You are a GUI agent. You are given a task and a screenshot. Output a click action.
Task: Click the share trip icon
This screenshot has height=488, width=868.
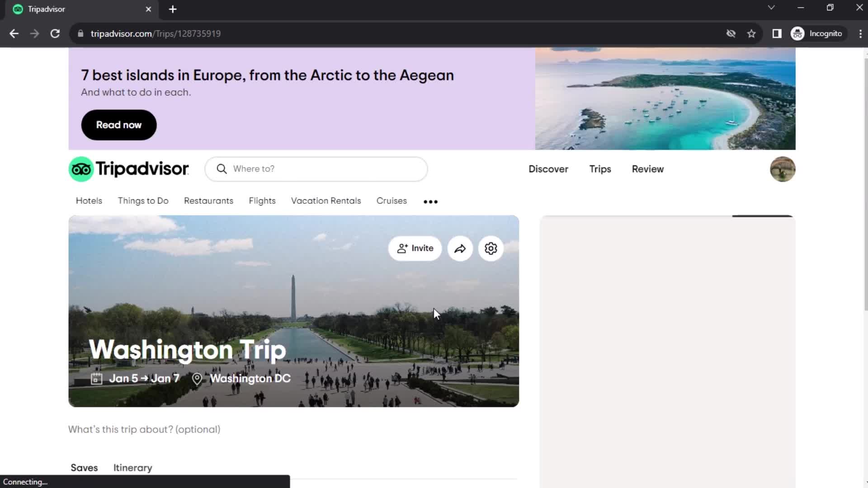point(460,249)
